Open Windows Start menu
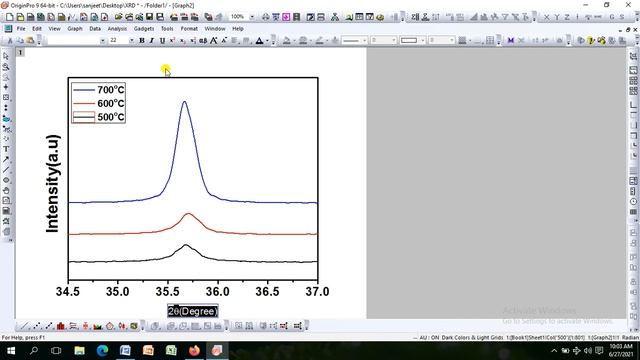The image size is (640, 360). coord(11,351)
